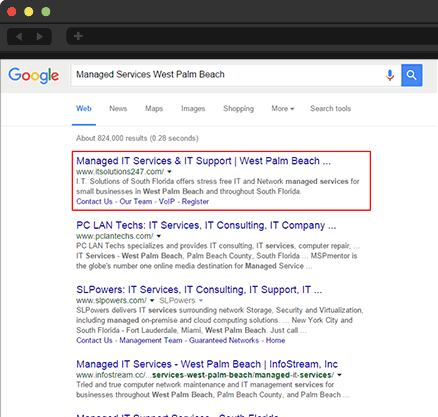438x417 pixels.
Task: Expand the More dropdown
Action: (x=283, y=109)
